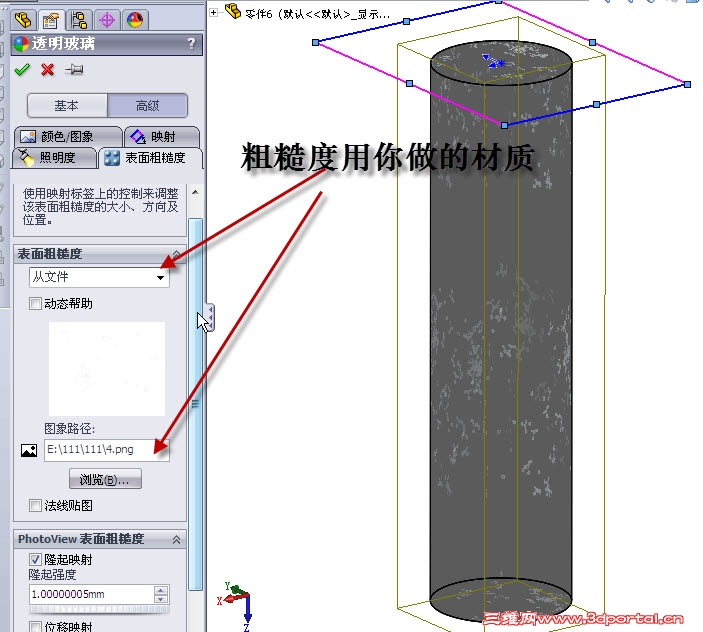The image size is (703, 632).
Task: Switch to 基本 mode
Action: [x=67, y=106]
